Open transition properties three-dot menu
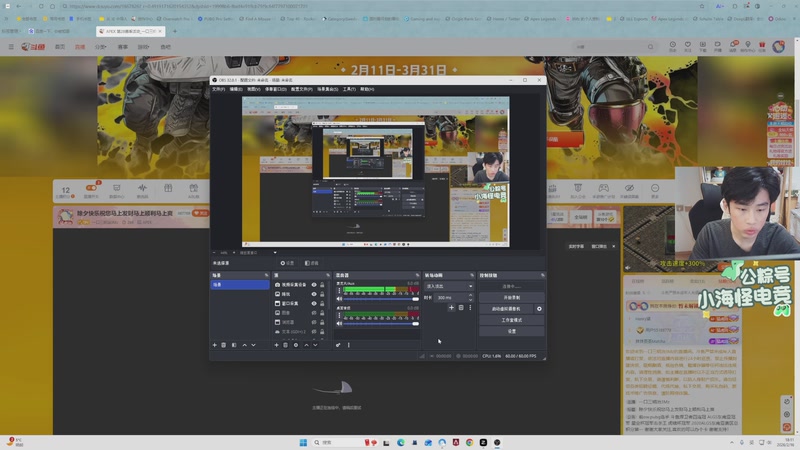 coord(470,308)
